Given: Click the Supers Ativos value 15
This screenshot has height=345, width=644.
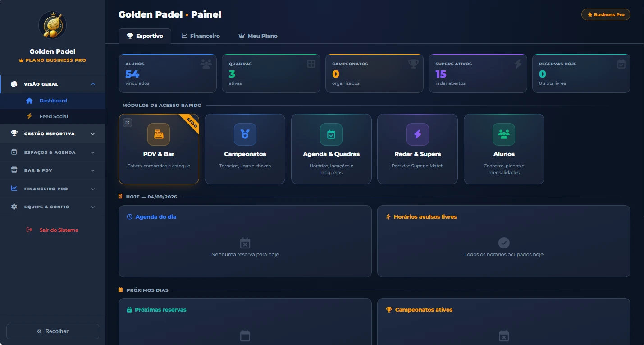Looking at the screenshot, I should (x=441, y=74).
